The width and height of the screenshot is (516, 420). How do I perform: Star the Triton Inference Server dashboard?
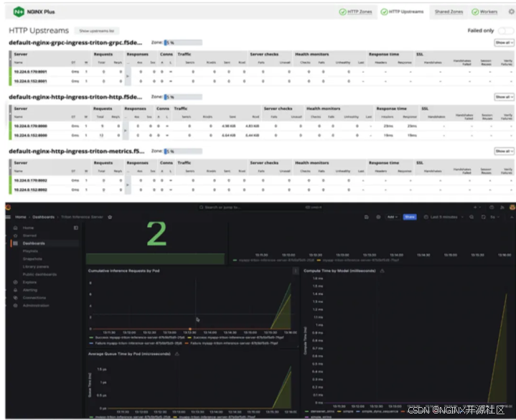click(110, 217)
